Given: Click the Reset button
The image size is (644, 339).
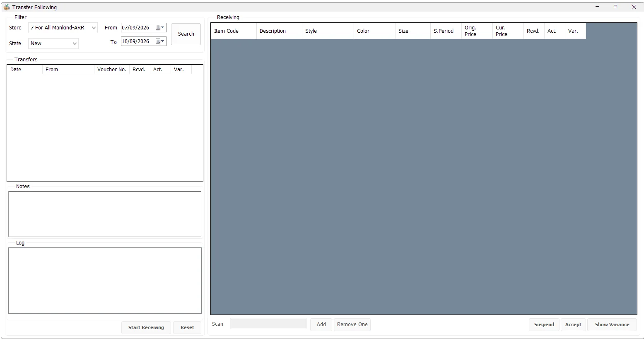Looking at the screenshot, I should [x=187, y=327].
